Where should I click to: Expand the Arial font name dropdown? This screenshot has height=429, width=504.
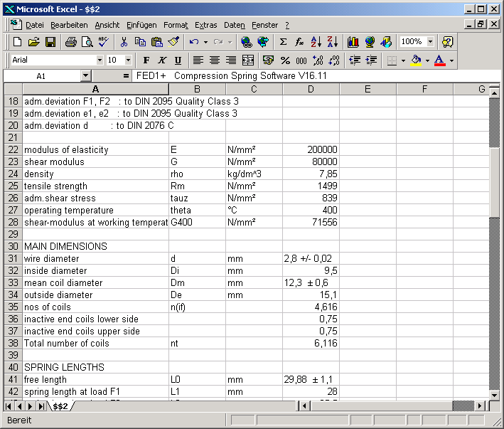click(x=99, y=60)
